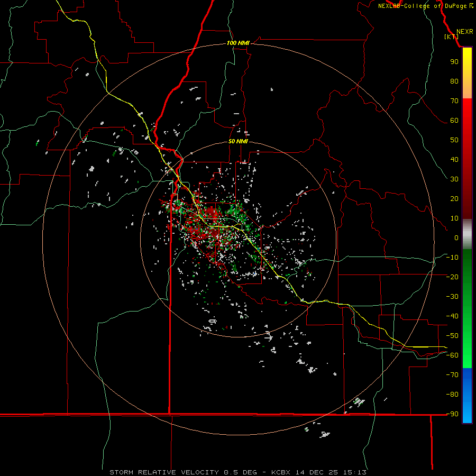Click the 60 value on velocity scale
476x476 pixels.
point(454,120)
